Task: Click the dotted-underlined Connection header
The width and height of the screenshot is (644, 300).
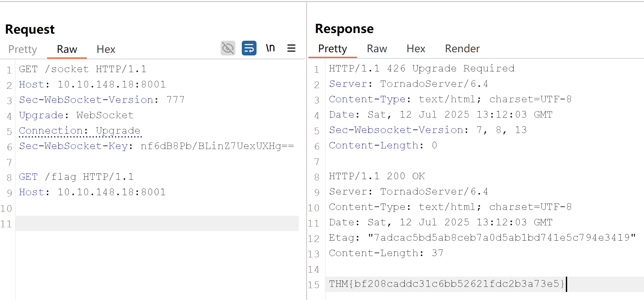Action: click(x=51, y=130)
